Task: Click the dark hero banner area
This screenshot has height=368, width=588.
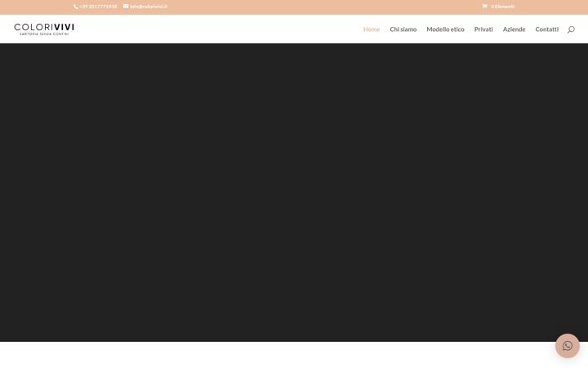Action: pos(294,192)
